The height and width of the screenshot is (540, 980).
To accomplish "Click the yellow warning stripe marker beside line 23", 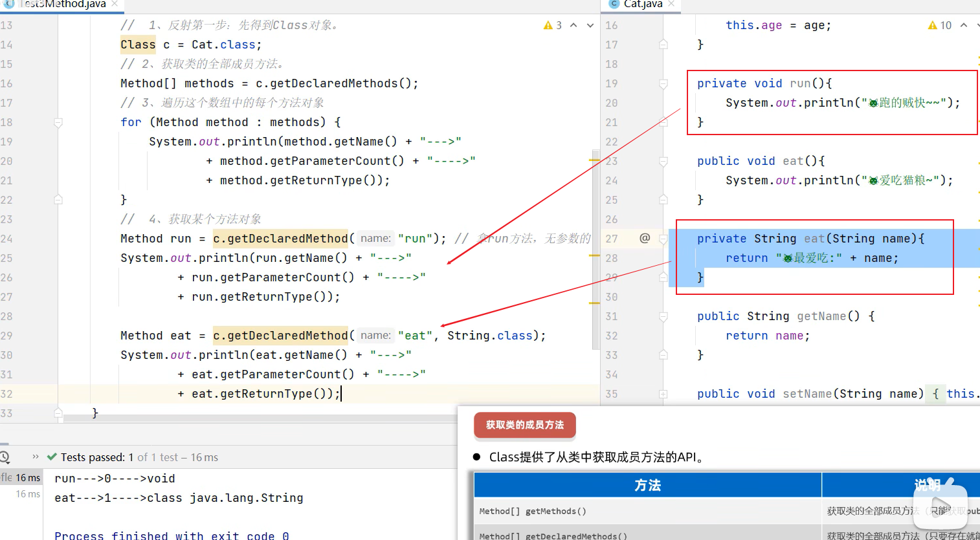I will (595, 159).
